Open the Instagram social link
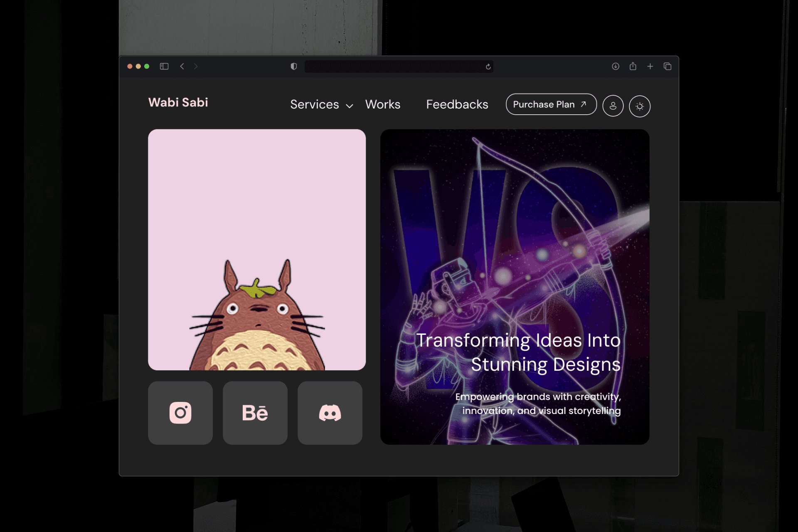The width and height of the screenshot is (798, 532). [180, 413]
